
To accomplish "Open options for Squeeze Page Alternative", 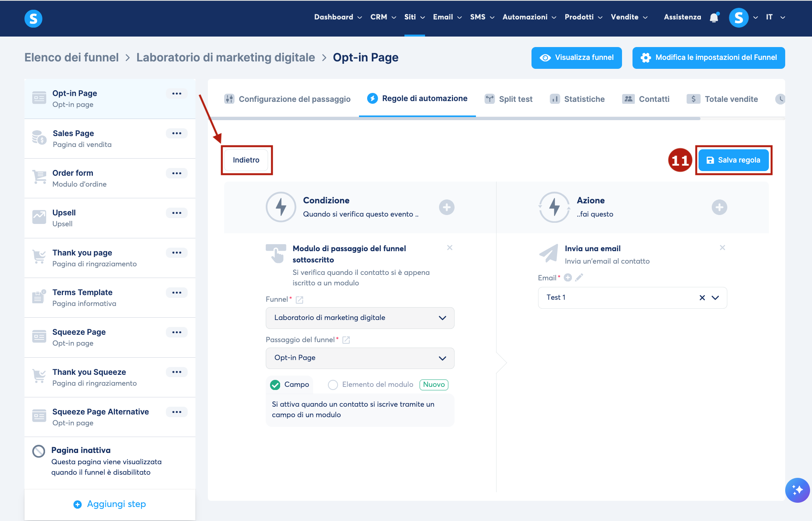I will tap(177, 412).
